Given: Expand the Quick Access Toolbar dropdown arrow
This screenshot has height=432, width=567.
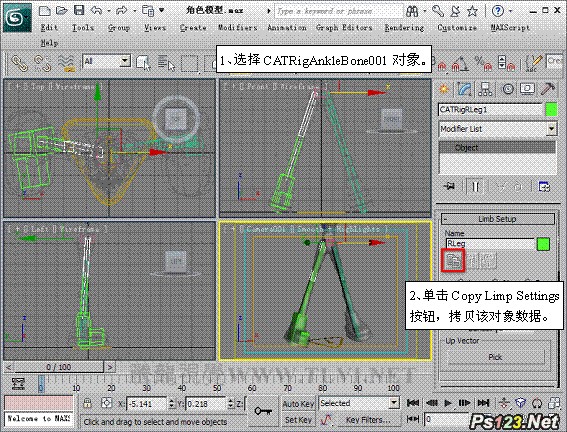Looking at the screenshot, I should 162,10.
